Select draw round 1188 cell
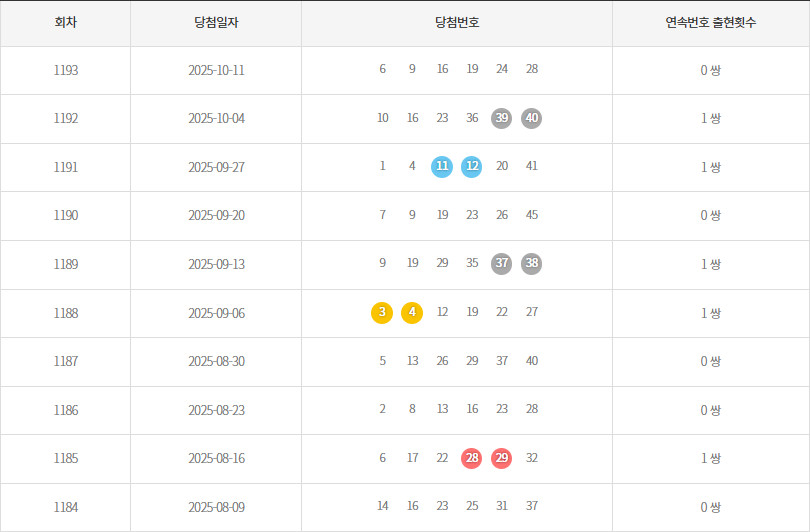 click(66, 313)
